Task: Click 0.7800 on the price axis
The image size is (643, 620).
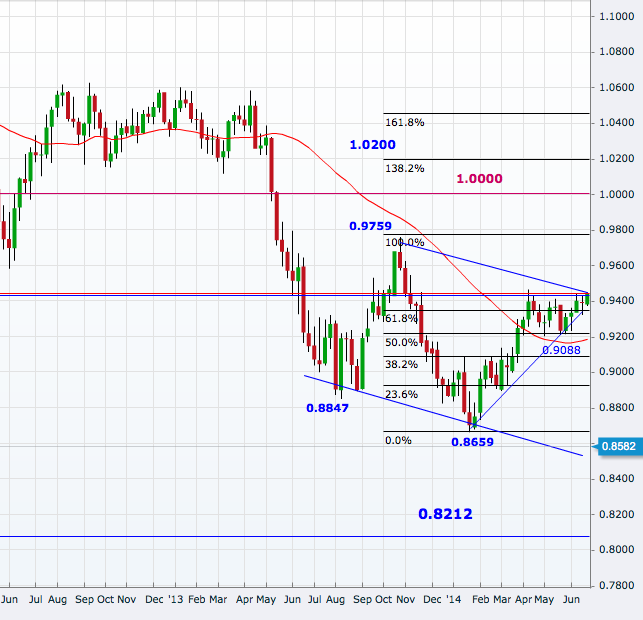Action: click(x=617, y=586)
